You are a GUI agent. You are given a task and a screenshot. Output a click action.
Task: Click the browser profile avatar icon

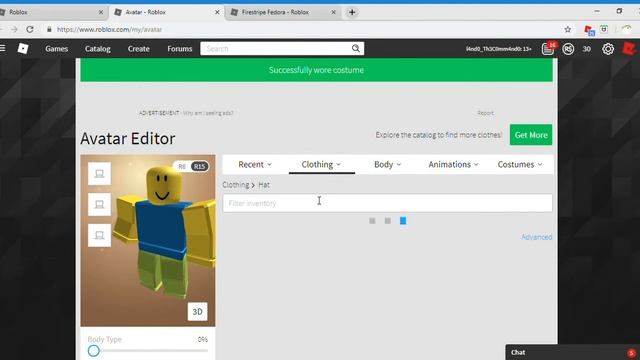(x=627, y=29)
